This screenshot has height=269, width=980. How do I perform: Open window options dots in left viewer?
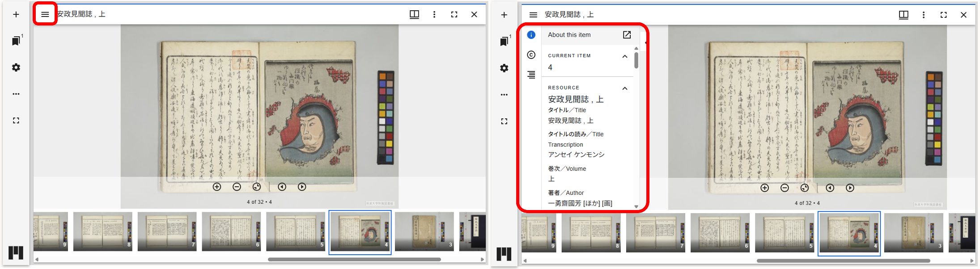point(434,14)
